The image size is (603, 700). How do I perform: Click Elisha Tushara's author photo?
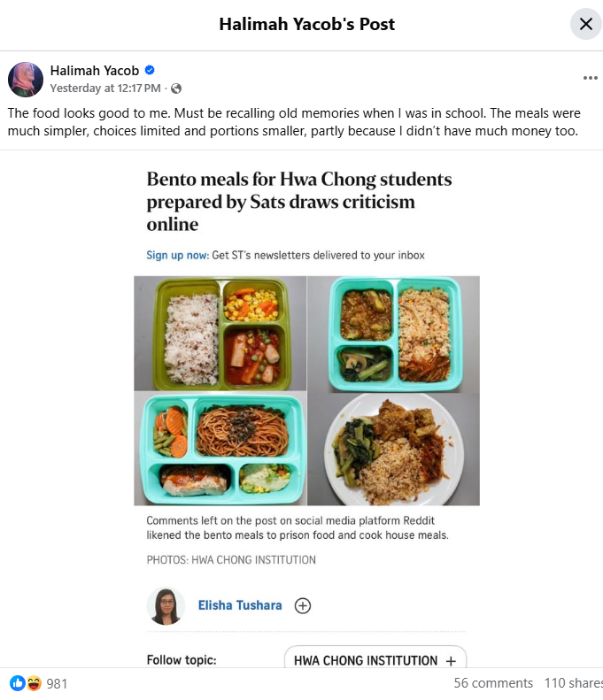point(166,606)
